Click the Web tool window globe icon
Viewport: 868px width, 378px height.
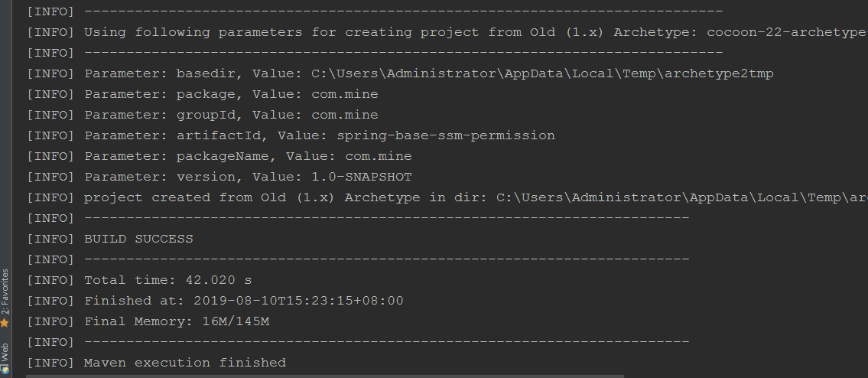(5, 371)
